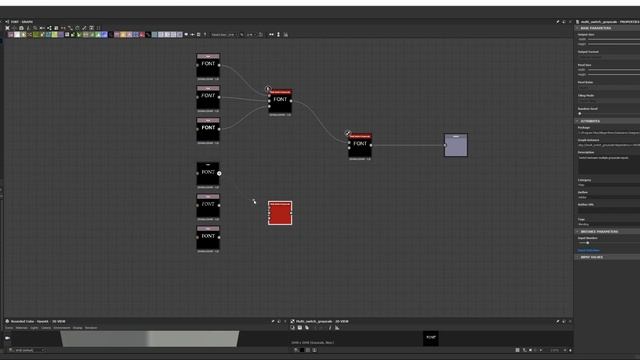Click the blue link under Input Number

[589, 250]
